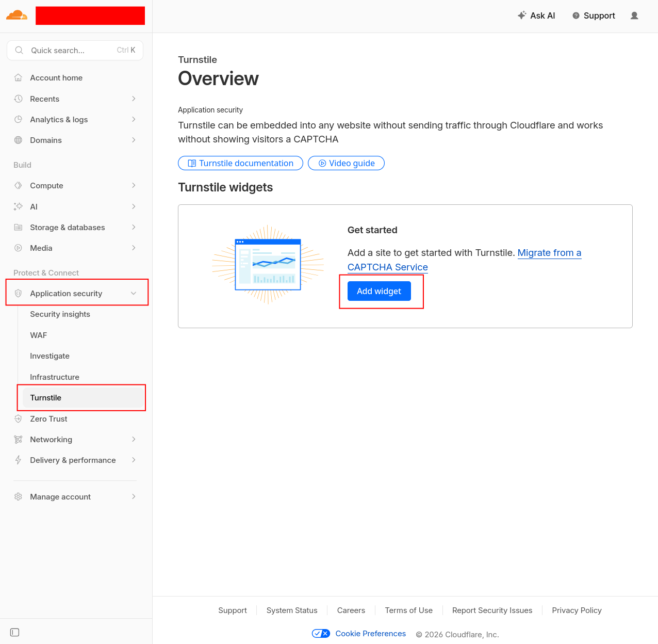
Task: Click the Ask AI sparkle icon
Action: [522, 15]
